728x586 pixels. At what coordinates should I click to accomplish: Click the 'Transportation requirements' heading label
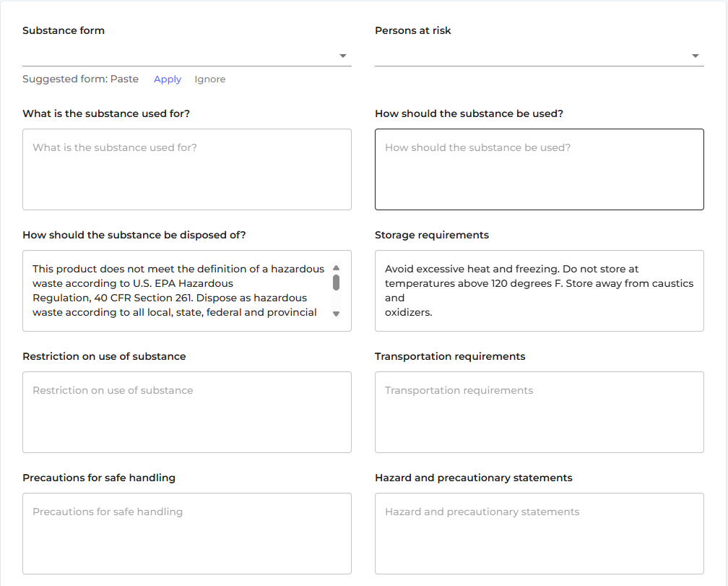coord(450,356)
